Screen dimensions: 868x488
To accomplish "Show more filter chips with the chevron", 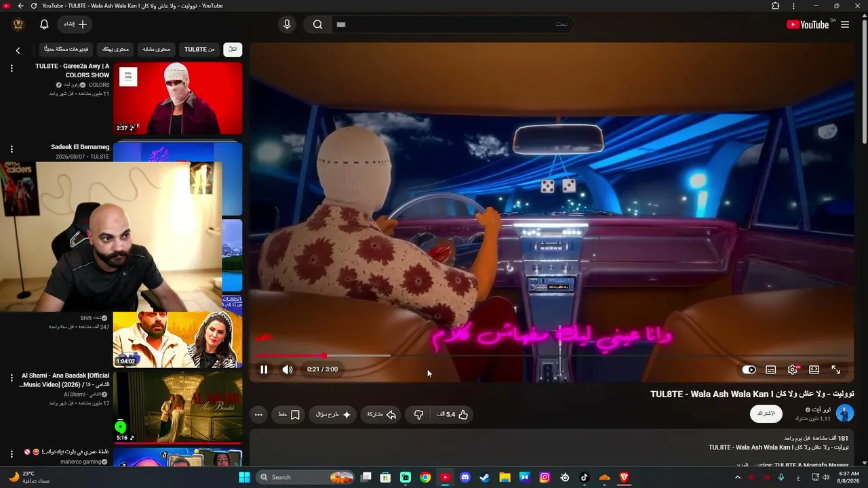I will [x=18, y=50].
